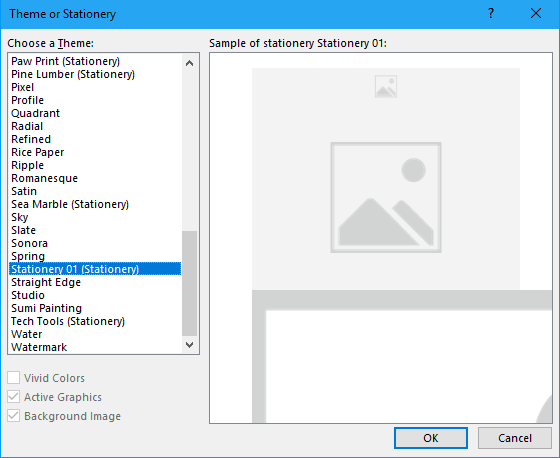Image resolution: width=560 pixels, height=458 pixels.
Task: Toggle the Active Graphics checkbox
Action: click(x=14, y=397)
